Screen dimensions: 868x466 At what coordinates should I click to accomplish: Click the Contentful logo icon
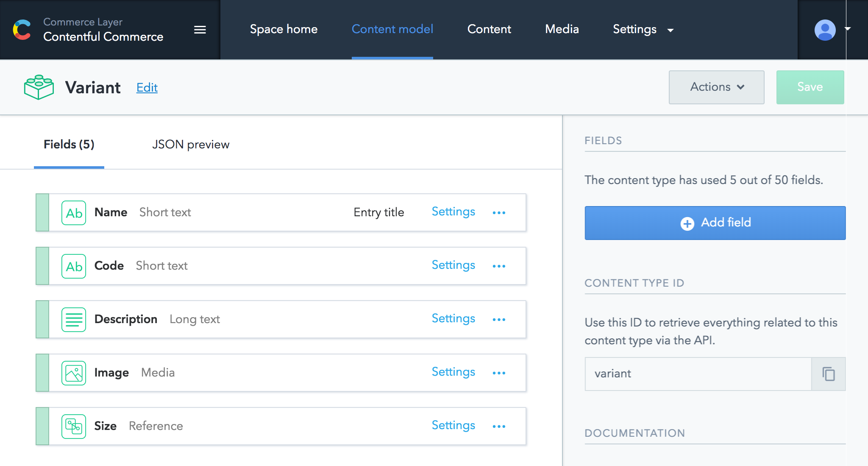coord(22,30)
